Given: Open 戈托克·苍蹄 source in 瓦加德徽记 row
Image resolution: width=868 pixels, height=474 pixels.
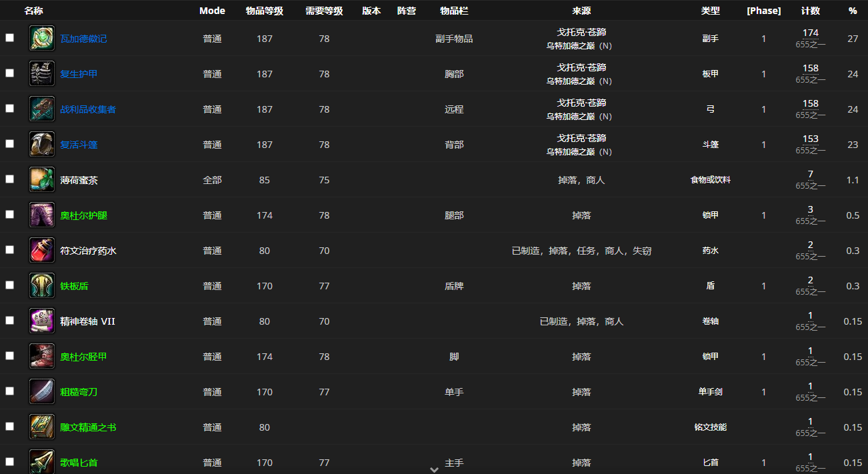Looking at the screenshot, I should (581, 32).
